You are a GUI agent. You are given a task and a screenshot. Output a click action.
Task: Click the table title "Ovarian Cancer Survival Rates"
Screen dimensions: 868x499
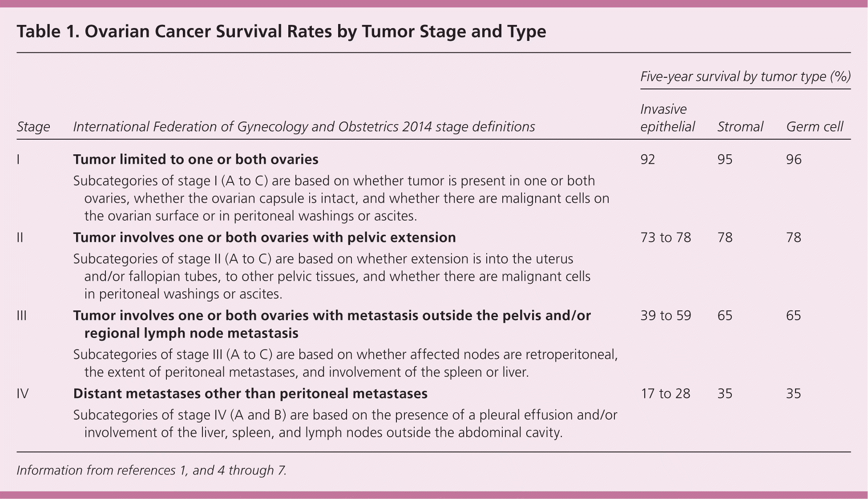coord(281,32)
